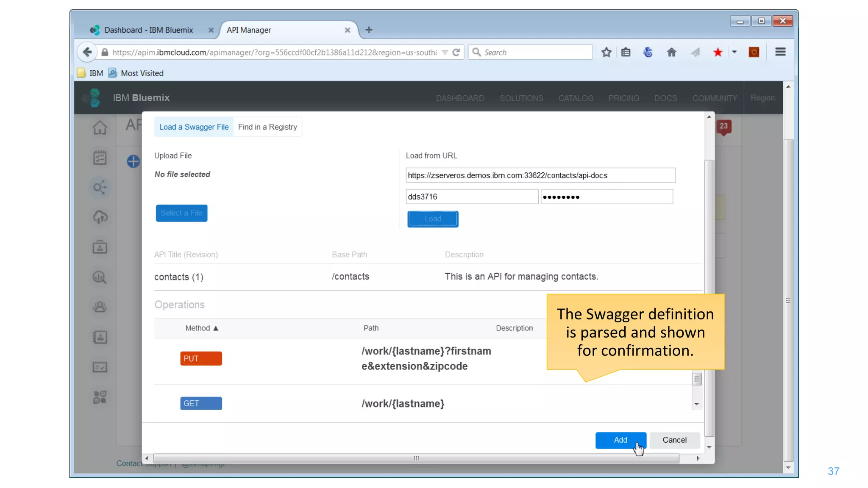Select the Dashboard - IBM Bluemix browser tab
This screenshot has width=868, height=488.
148,30
